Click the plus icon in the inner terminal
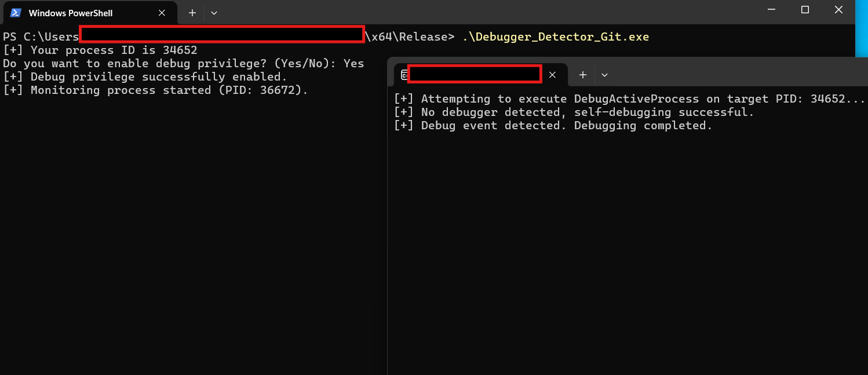 (582, 74)
